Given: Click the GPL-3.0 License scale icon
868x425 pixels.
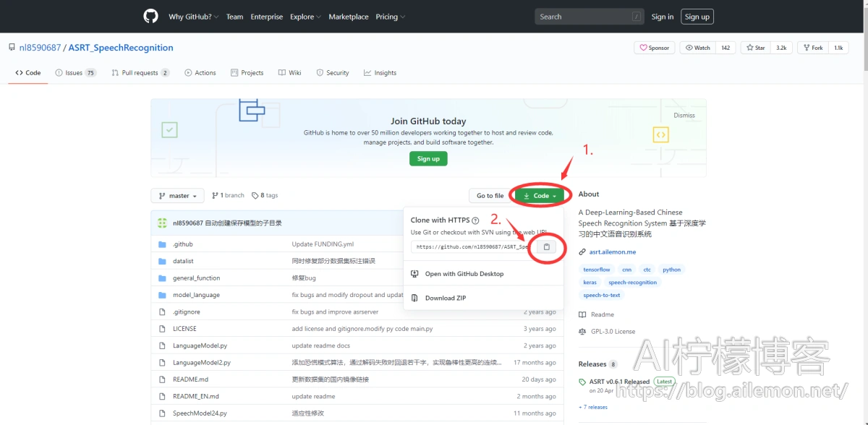Looking at the screenshot, I should [x=583, y=332].
